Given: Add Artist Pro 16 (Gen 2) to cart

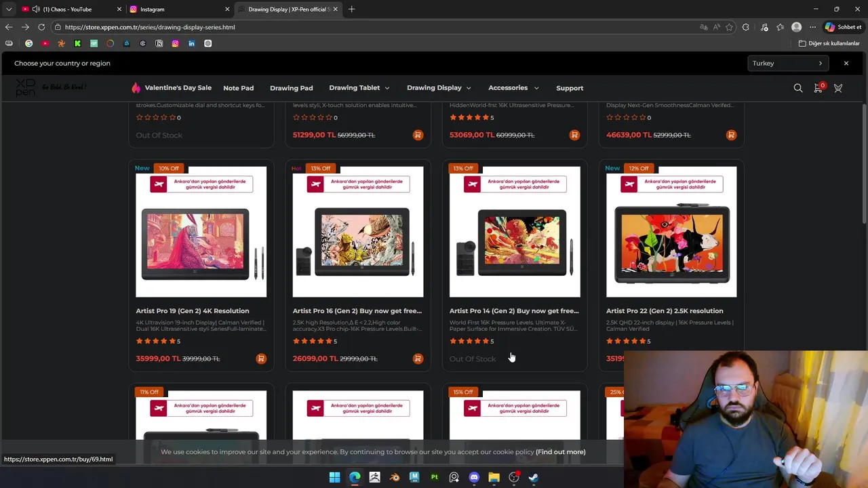Looking at the screenshot, I should point(418,359).
